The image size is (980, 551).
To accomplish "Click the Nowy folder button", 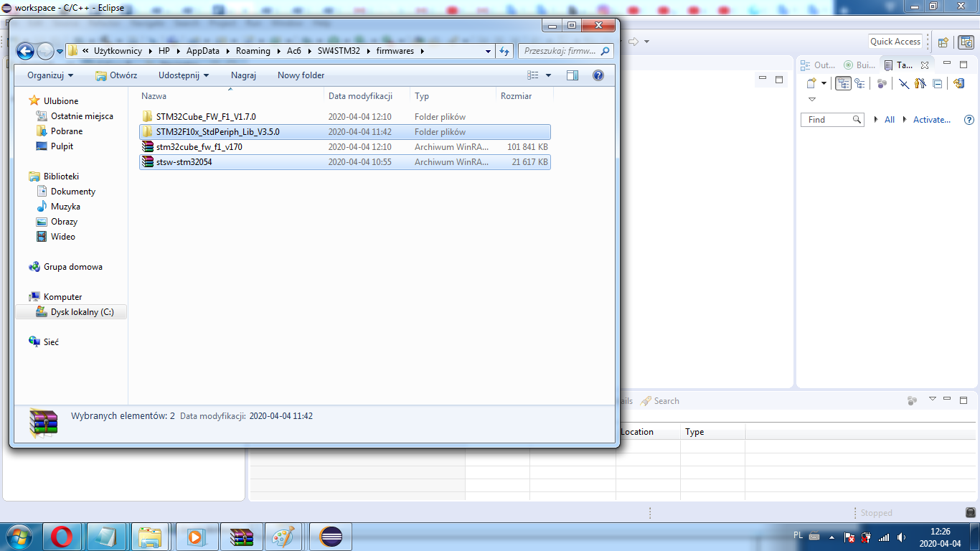I will click(301, 75).
